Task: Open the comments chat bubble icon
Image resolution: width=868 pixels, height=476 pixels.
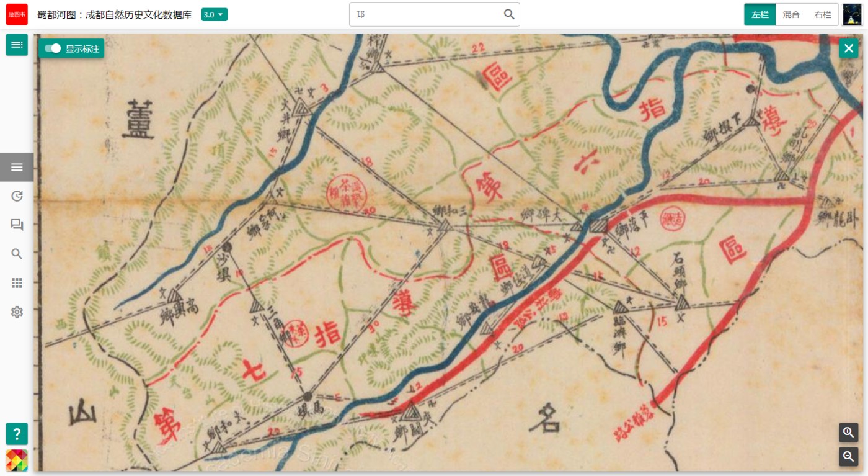Action: pos(17,225)
